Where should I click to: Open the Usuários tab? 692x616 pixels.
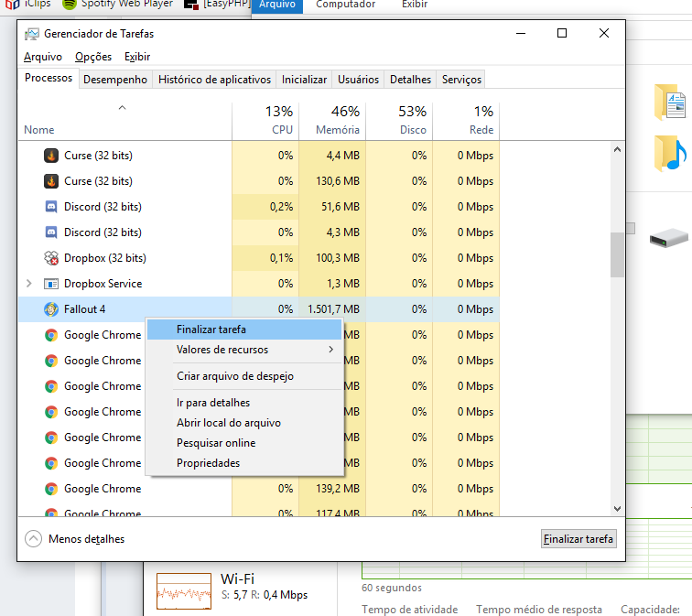359,80
